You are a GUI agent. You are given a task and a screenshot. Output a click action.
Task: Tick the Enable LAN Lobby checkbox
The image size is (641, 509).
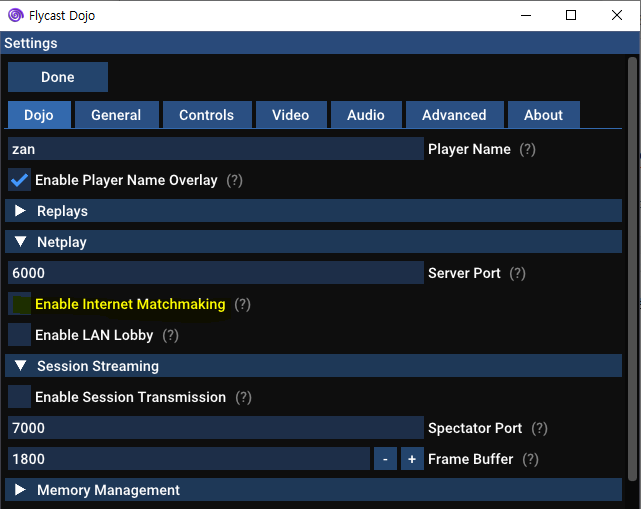[x=19, y=335]
